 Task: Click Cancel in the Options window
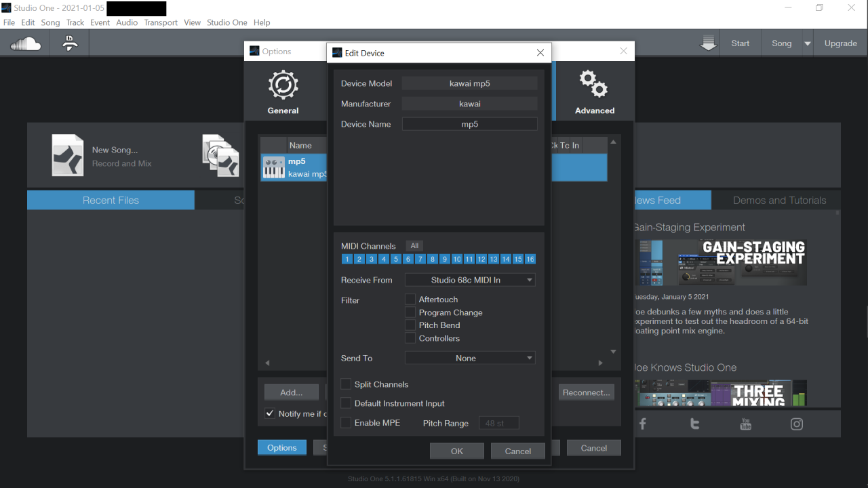pyautogui.click(x=594, y=448)
